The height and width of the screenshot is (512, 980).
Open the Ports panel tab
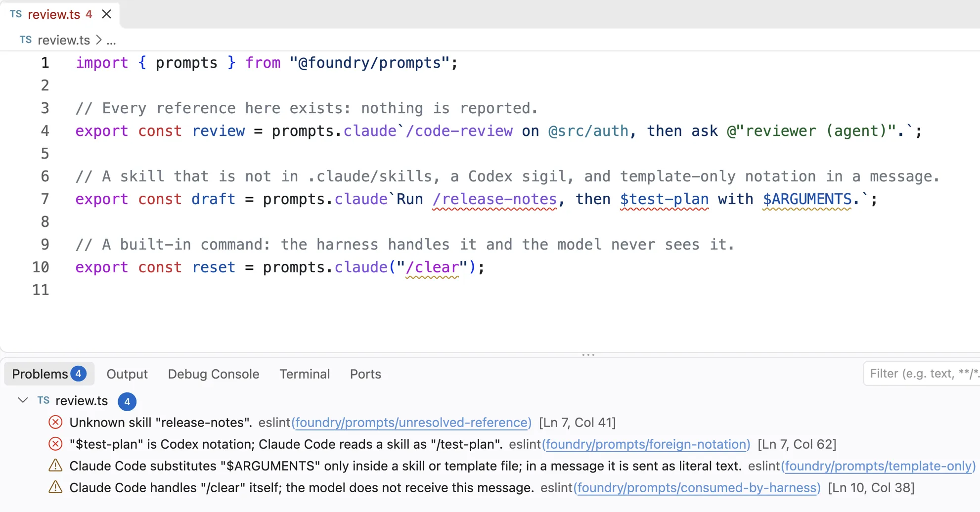click(365, 374)
